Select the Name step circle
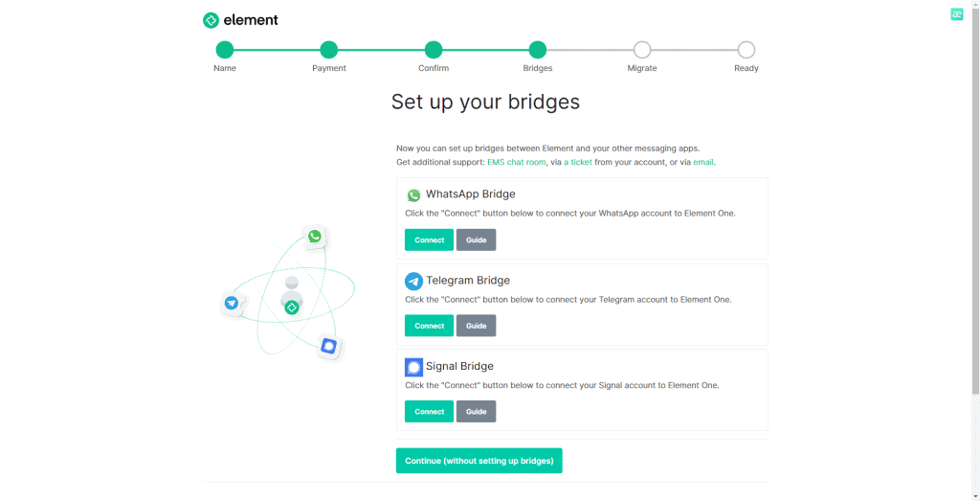This screenshot has height=501, width=980. click(x=224, y=50)
